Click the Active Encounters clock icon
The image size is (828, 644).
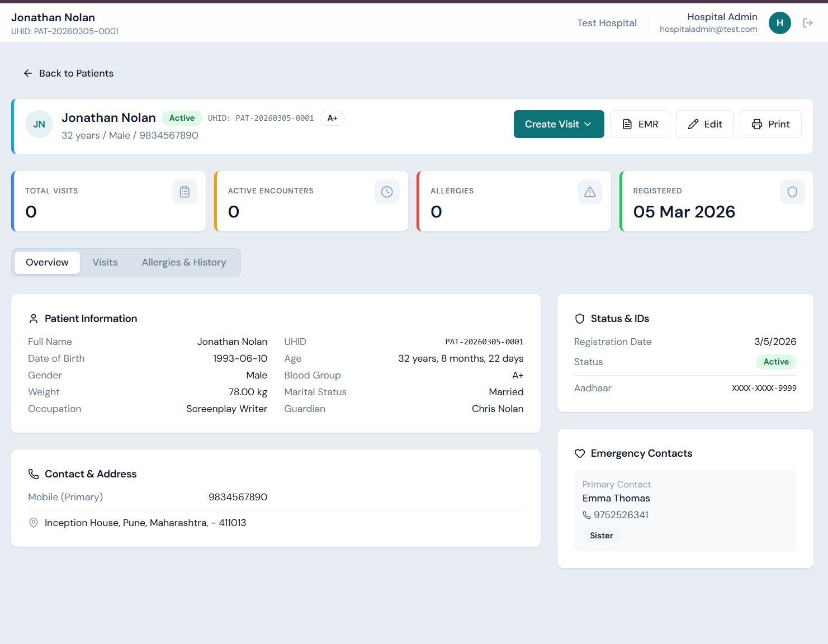387,192
